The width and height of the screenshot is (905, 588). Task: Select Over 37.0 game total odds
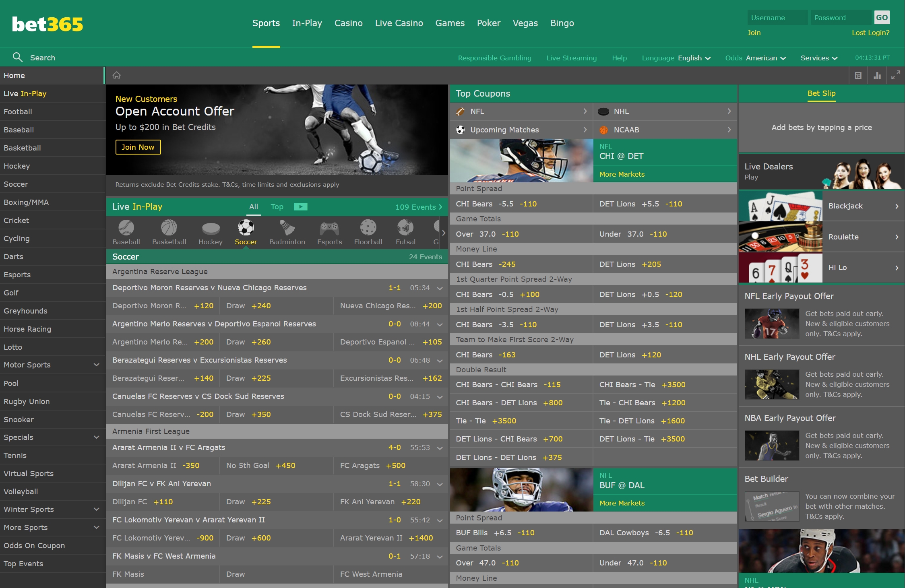pos(521,234)
